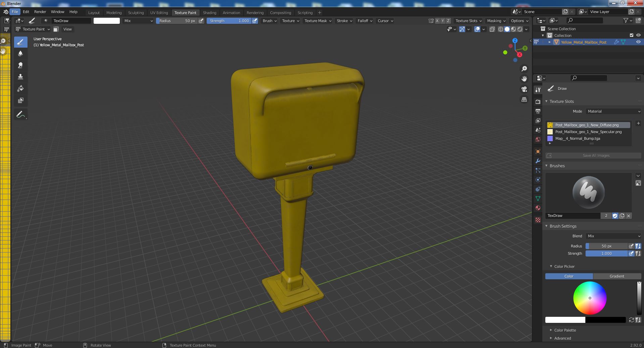
Task: Open Blend mode dropdown in Brush Settings
Action: click(x=613, y=236)
